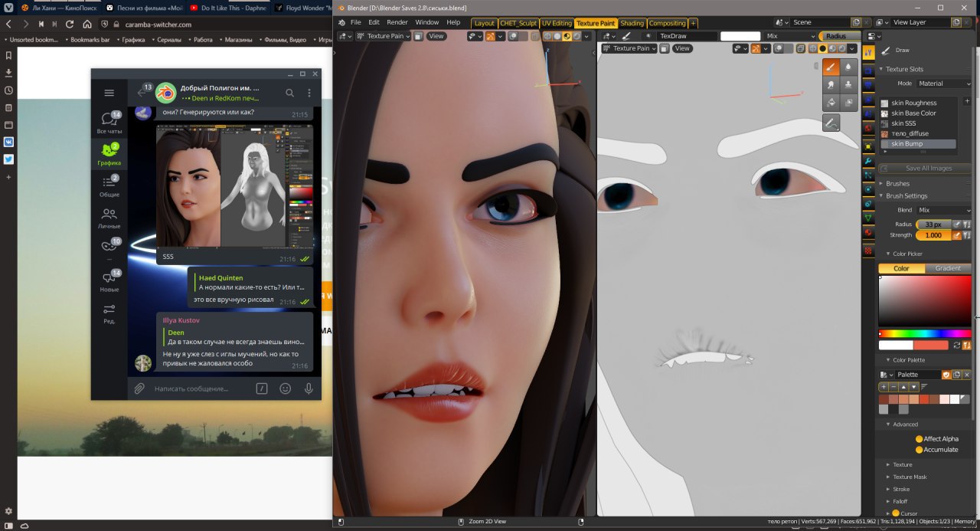The height and width of the screenshot is (531, 980).
Task: Open the Telegram emoji picker
Action: [286, 388]
